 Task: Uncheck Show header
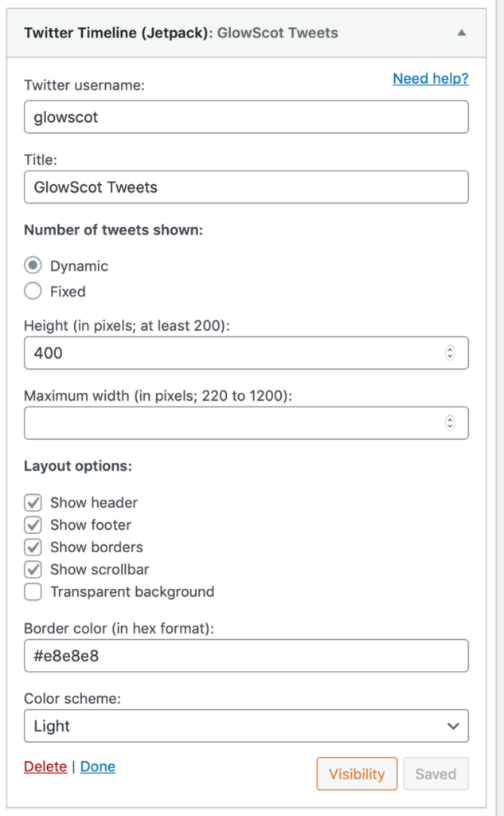pyautogui.click(x=32, y=502)
